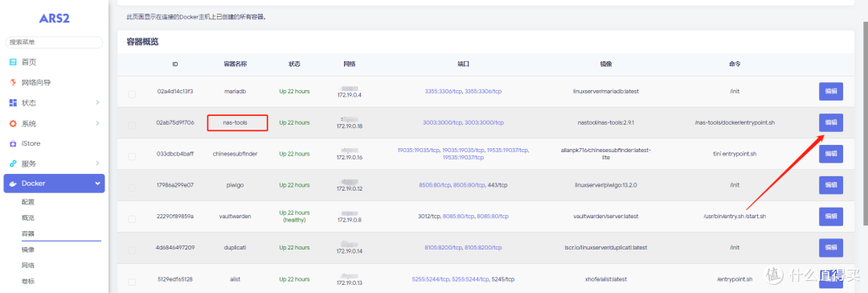
Task: Open chinesesubfinder port link 19035:19035/tcp
Action: 418,150
